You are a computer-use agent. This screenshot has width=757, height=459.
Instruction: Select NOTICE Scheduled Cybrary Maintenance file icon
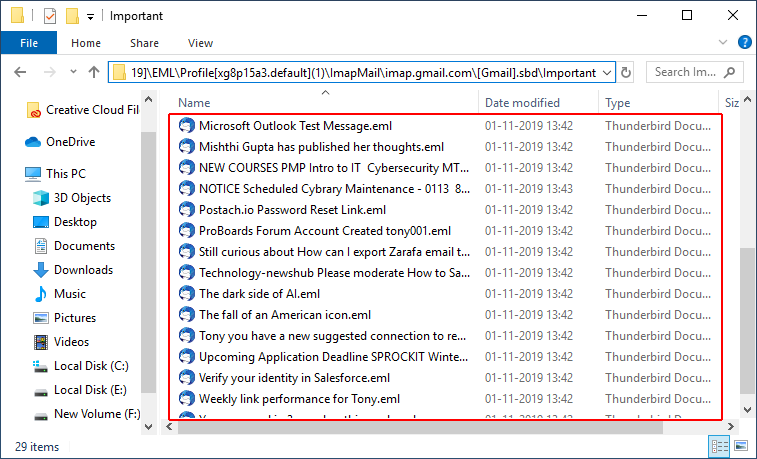coord(186,189)
